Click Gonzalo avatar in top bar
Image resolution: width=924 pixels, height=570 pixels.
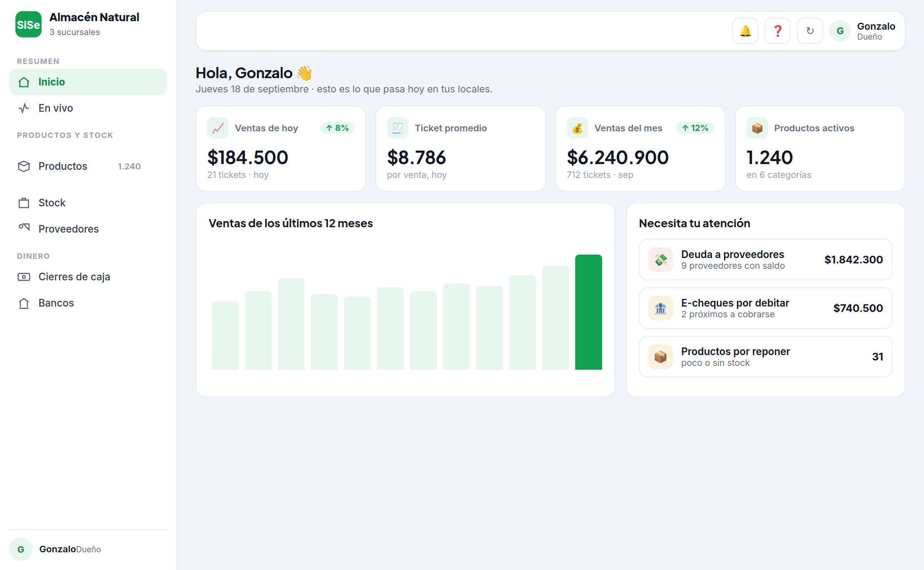(840, 31)
